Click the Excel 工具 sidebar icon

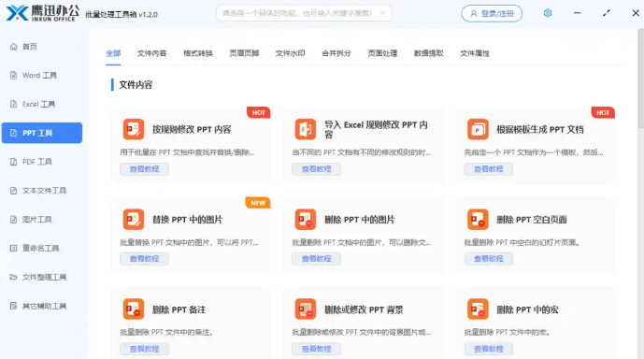(14, 104)
